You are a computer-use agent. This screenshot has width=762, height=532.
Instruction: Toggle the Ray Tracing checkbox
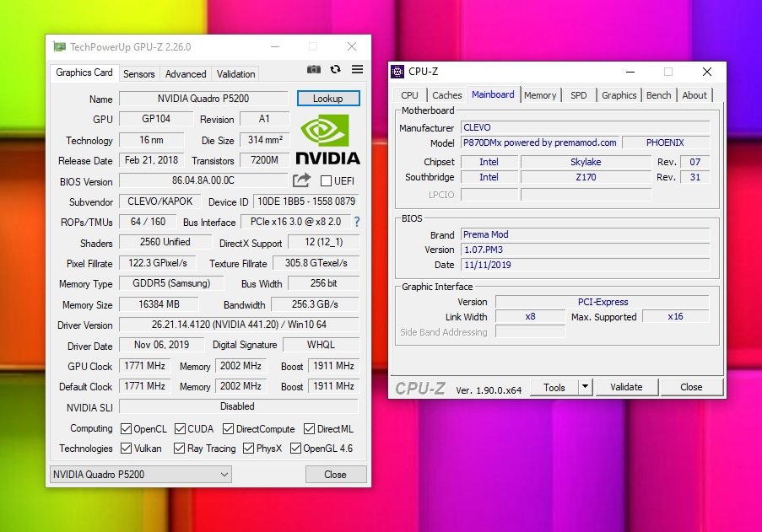(179, 448)
